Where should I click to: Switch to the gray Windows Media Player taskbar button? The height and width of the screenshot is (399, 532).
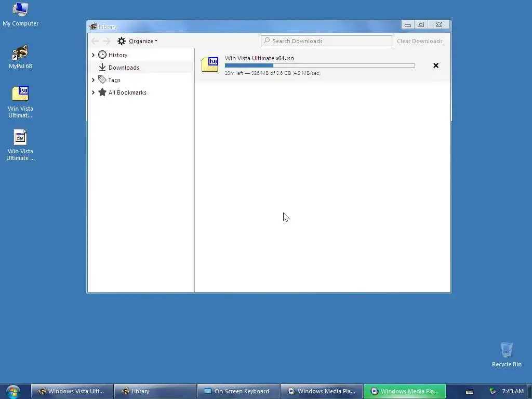[x=321, y=391]
